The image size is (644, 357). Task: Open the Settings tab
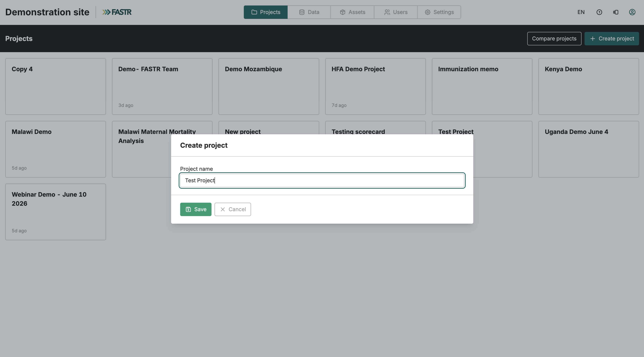439,12
